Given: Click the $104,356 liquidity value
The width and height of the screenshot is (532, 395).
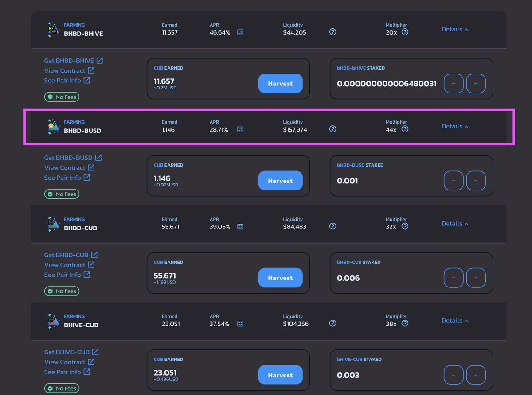Looking at the screenshot, I should [x=296, y=324].
